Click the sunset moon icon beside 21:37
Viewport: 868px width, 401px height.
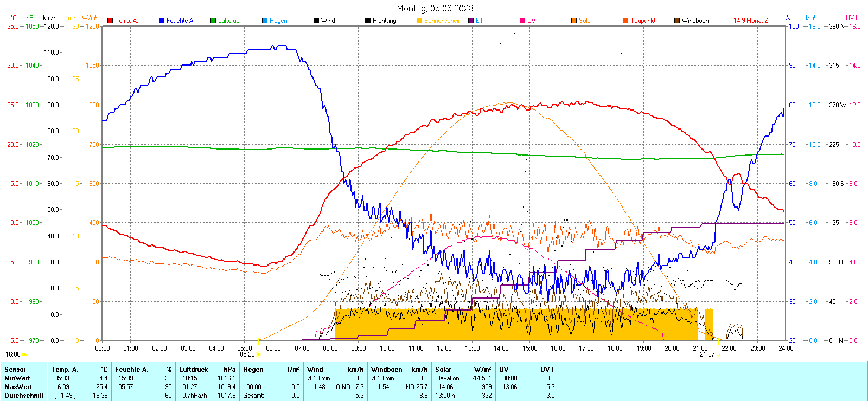718,354
